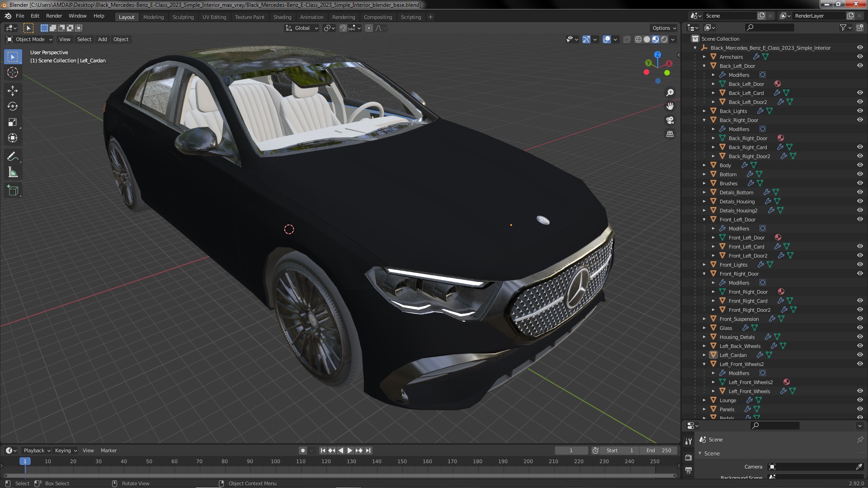The width and height of the screenshot is (868, 488).
Task: Jump to next keyframe
Action: (359, 450)
